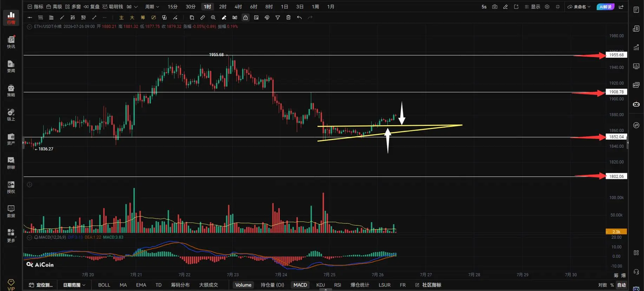644x291 pixels.
Task: Expand the bottom indicator bar handle
Action: [x=326, y=290]
